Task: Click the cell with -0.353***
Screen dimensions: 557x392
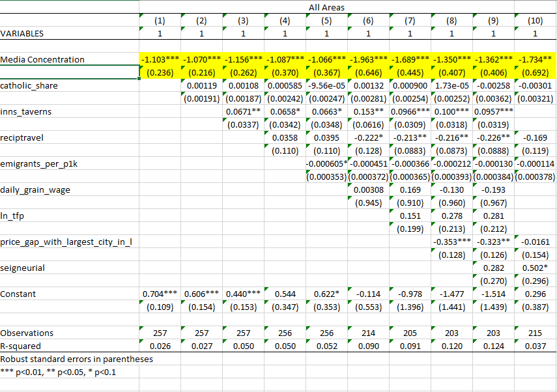Action: [x=452, y=242]
